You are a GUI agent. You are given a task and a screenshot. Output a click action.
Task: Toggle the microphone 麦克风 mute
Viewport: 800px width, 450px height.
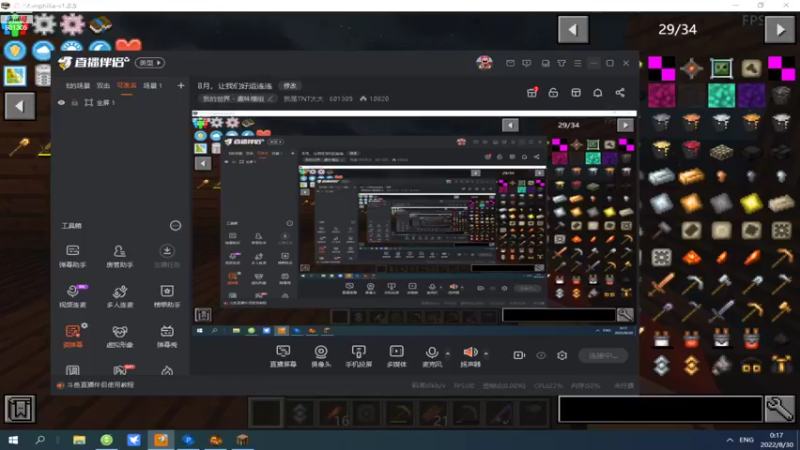point(432,356)
